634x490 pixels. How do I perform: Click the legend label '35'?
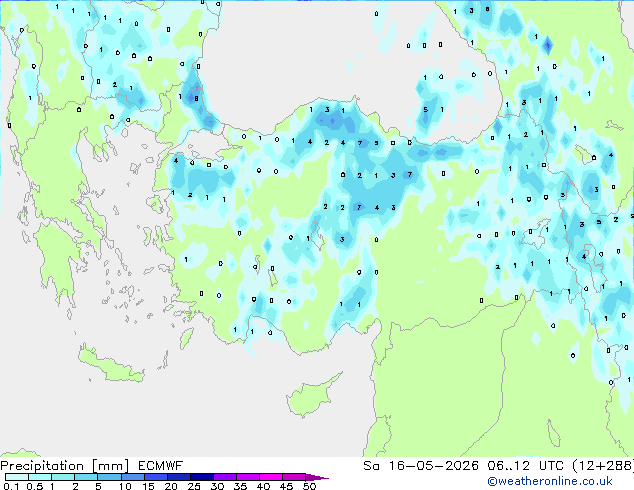click(x=240, y=486)
